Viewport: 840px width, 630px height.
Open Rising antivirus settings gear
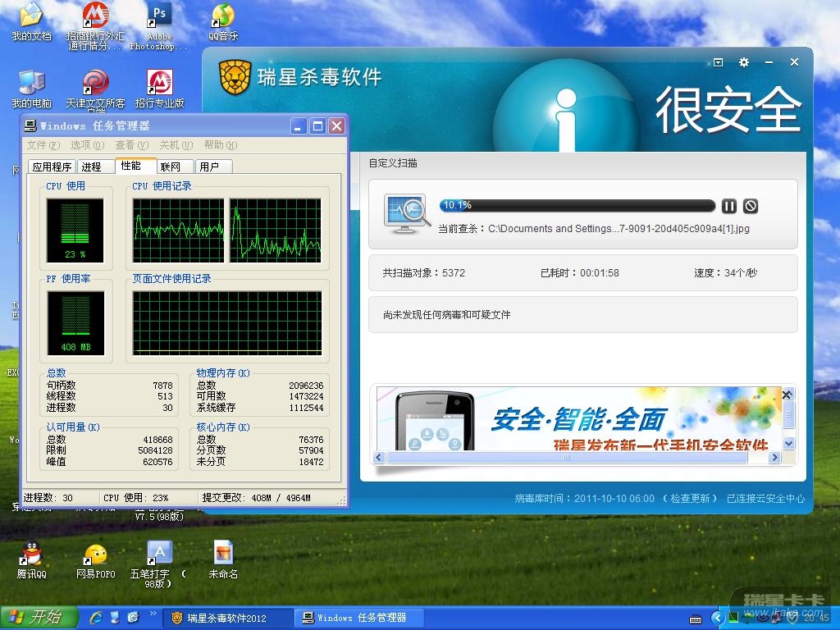pyautogui.click(x=743, y=62)
